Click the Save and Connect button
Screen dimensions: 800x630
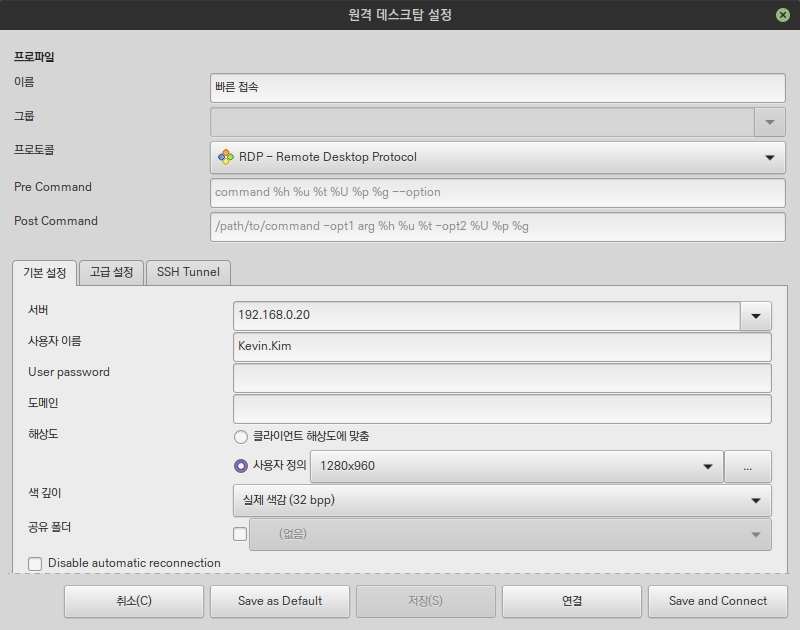pyautogui.click(x=717, y=601)
